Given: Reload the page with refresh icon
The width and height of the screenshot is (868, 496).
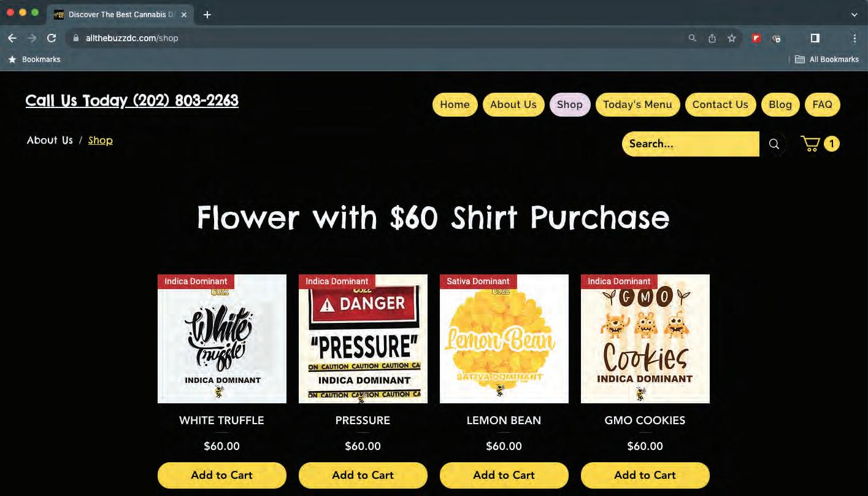Looking at the screenshot, I should click(x=52, y=38).
